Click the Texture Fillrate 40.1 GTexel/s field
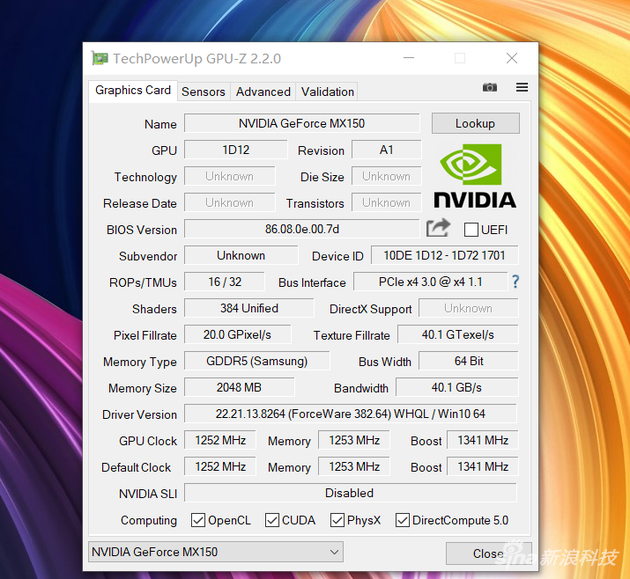 (x=458, y=334)
